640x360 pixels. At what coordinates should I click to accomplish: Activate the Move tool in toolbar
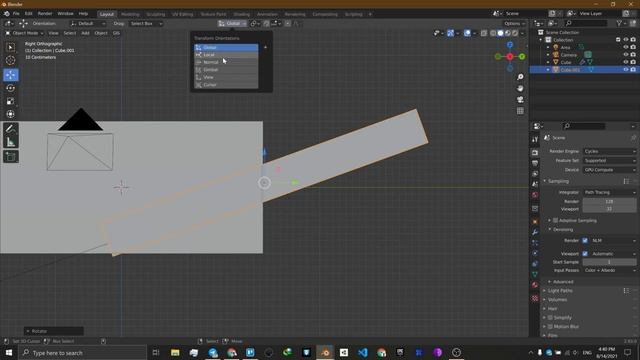(x=11, y=75)
